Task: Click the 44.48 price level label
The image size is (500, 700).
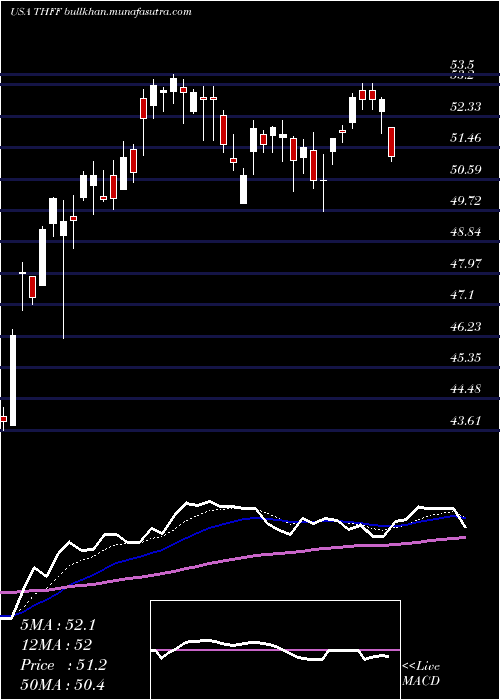Action: pyautogui.click(x=465, y=389)
